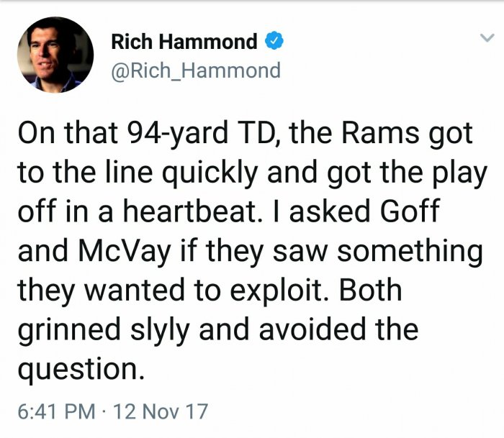The image size is (504, 438).
Task: Open Rich Hammond's profile picture
Action: pyautogui.click(x=55, y=55)
